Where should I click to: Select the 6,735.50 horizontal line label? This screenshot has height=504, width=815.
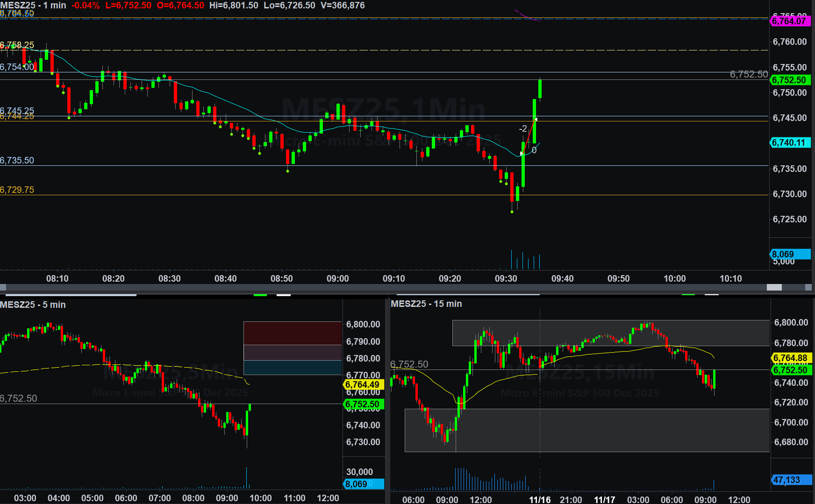[x=17, y=160]
